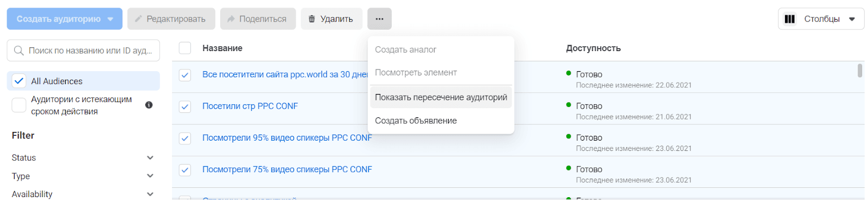Focus the audience name or ID search field

pos(84,50)
